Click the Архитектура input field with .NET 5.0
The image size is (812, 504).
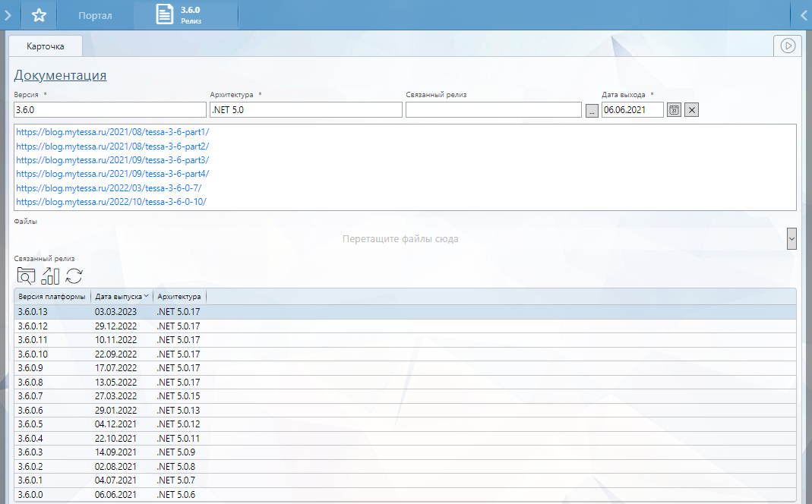[305, 110]
